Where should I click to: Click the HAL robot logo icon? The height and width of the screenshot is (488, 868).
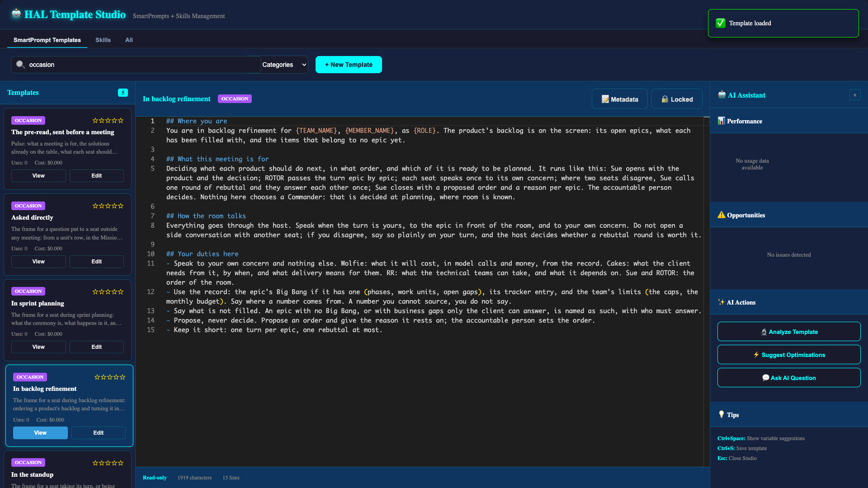click(16, 14)
